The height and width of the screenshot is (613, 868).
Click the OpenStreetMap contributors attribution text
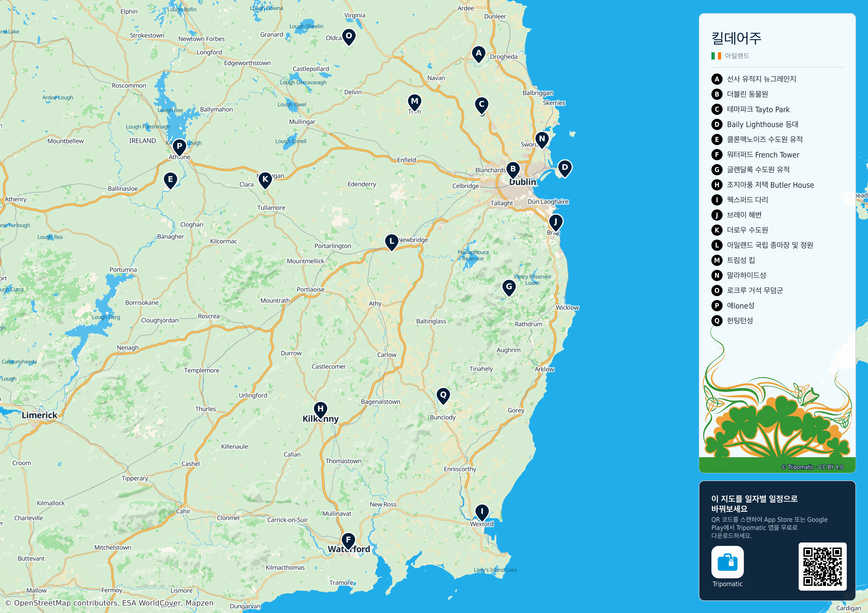(109, 603)
